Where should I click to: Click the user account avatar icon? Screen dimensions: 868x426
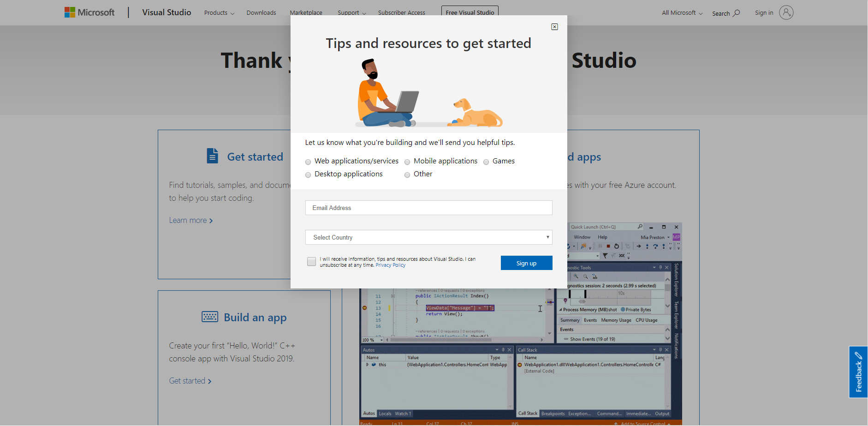(x=786, y=12)
